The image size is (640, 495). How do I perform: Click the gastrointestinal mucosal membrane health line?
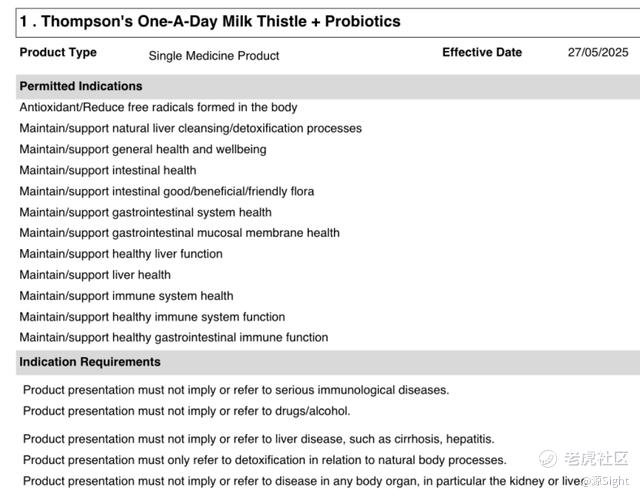tap(180, 233)
